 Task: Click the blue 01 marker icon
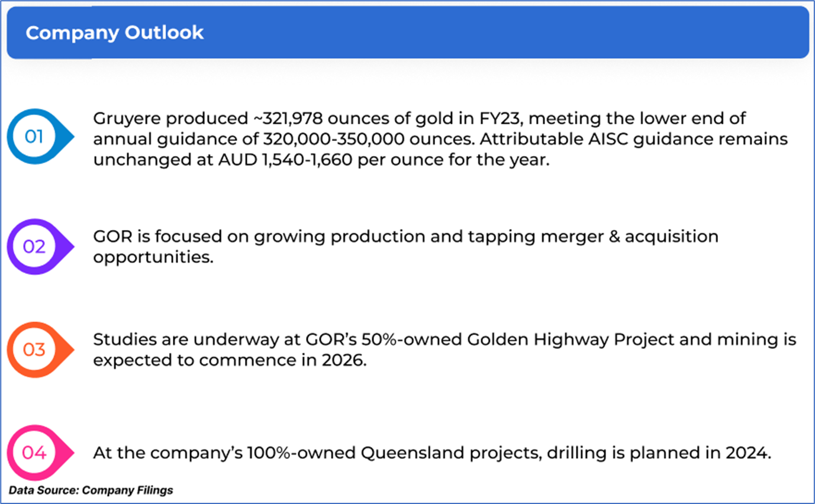point(34,137)
